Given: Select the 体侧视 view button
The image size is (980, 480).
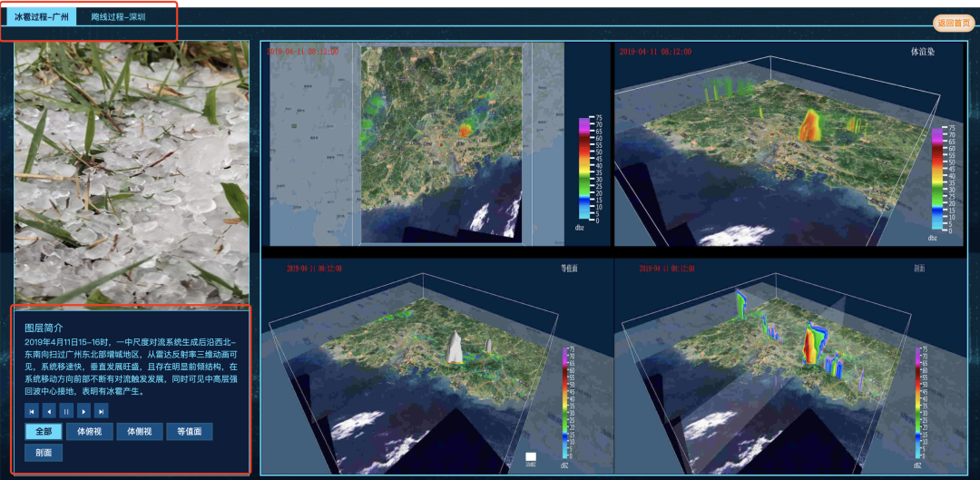Looking at the screenshot, I should [140, 431].
